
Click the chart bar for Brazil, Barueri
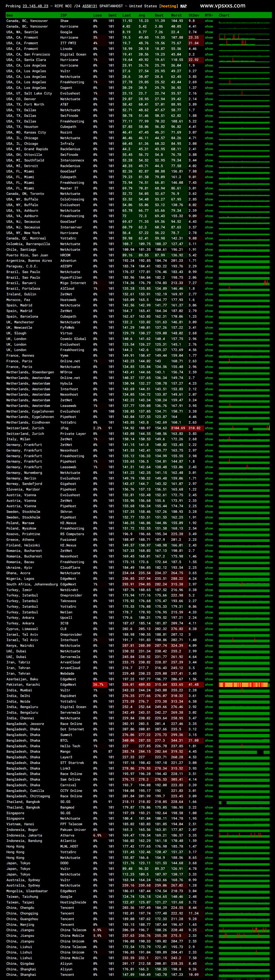pyautogui.click(x=244, y=283)
